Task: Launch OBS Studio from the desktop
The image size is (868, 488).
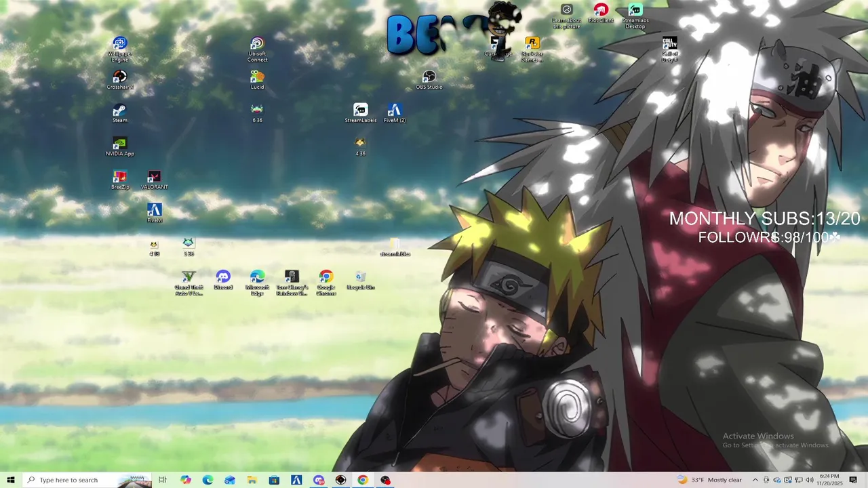Action: click(x=429, y=80)
